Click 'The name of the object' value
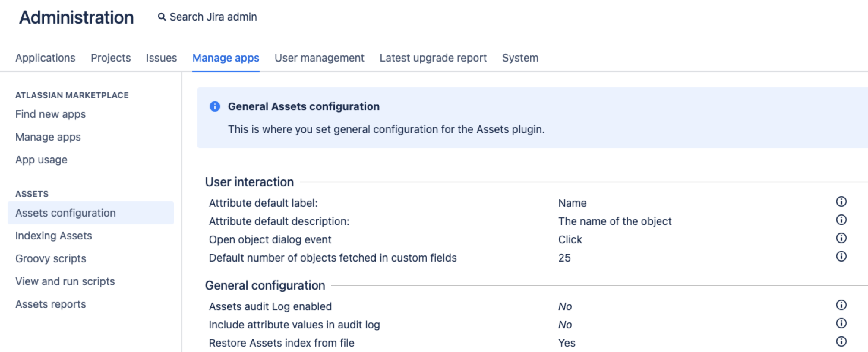The width and height of the screenshot is (868, 352). click(615, 221)
